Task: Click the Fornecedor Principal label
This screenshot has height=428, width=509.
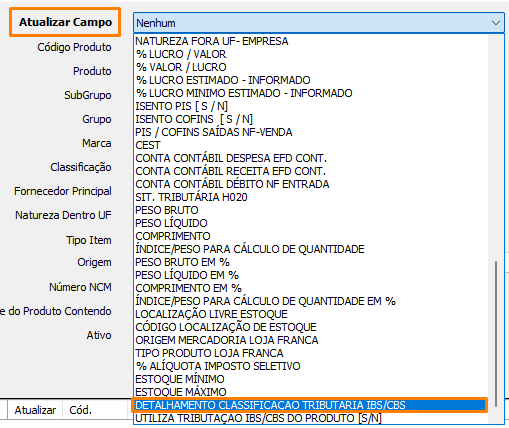Action: click(63, 191)
